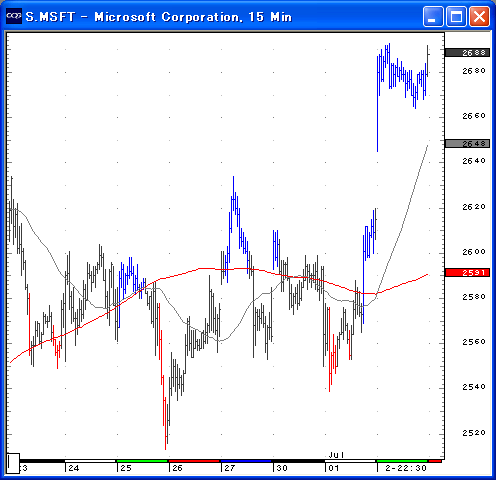The height and width of the screenshot is (480, 496).
Task: Maximize the S.MSFT chart window
Action: click(x=456, y=16)
